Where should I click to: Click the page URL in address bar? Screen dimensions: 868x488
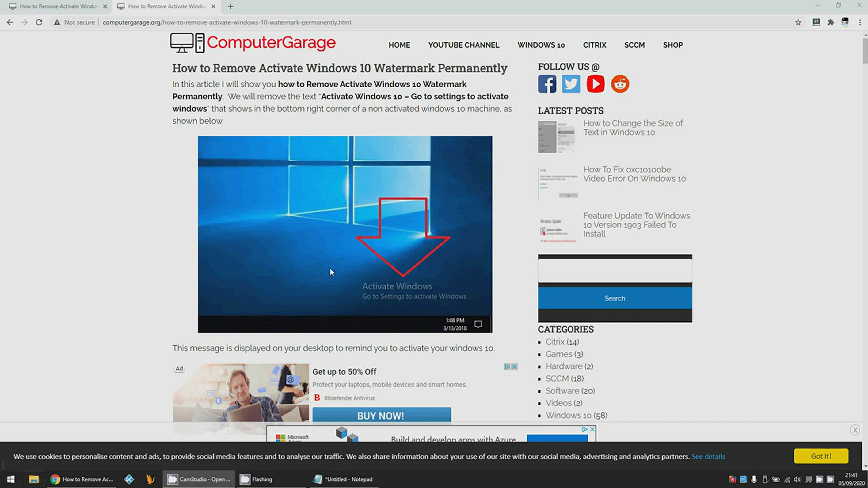226,22
